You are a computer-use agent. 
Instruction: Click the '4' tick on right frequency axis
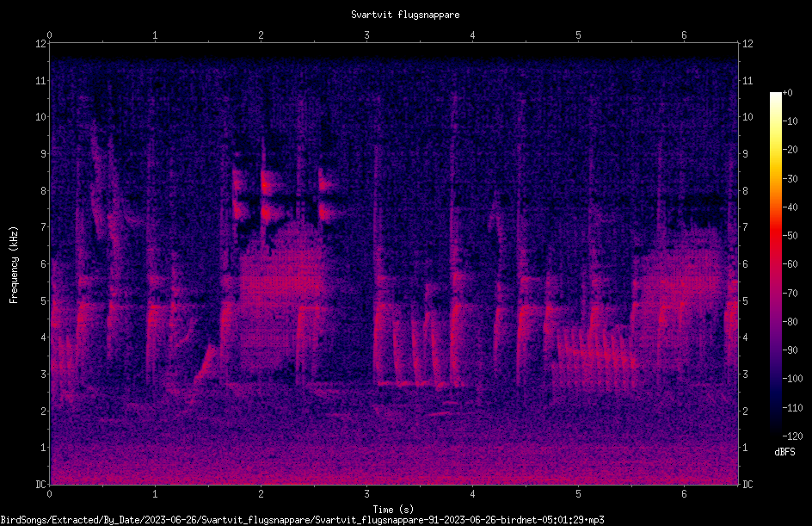pos(745,337)
